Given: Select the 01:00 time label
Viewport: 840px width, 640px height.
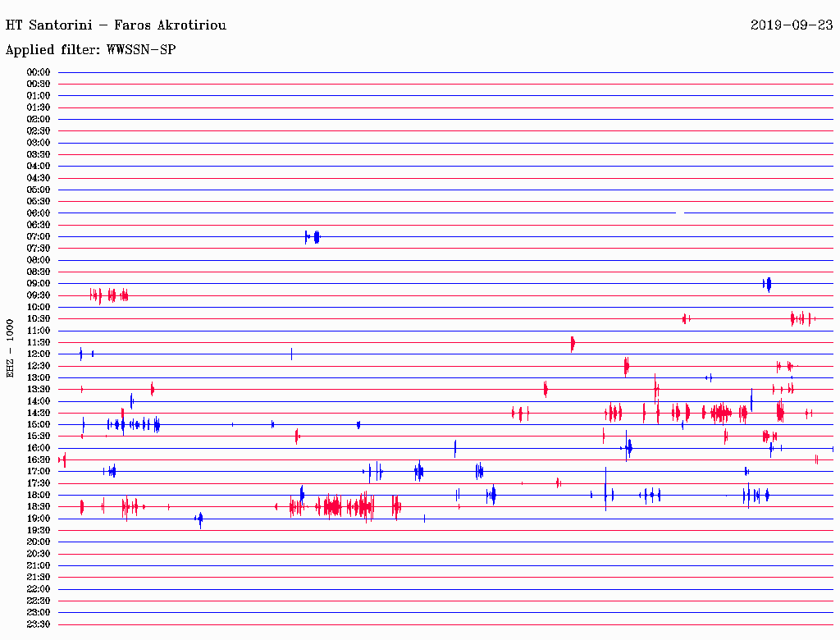Looking at the screenshot, I should pos(39,96).
